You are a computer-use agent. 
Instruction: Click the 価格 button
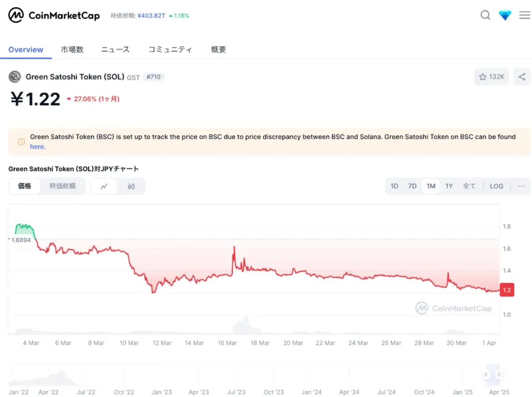[x=24, y=186]
